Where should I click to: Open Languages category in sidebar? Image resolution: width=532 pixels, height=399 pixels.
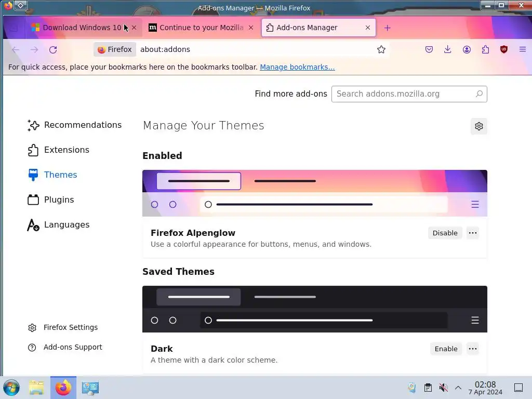58,224
